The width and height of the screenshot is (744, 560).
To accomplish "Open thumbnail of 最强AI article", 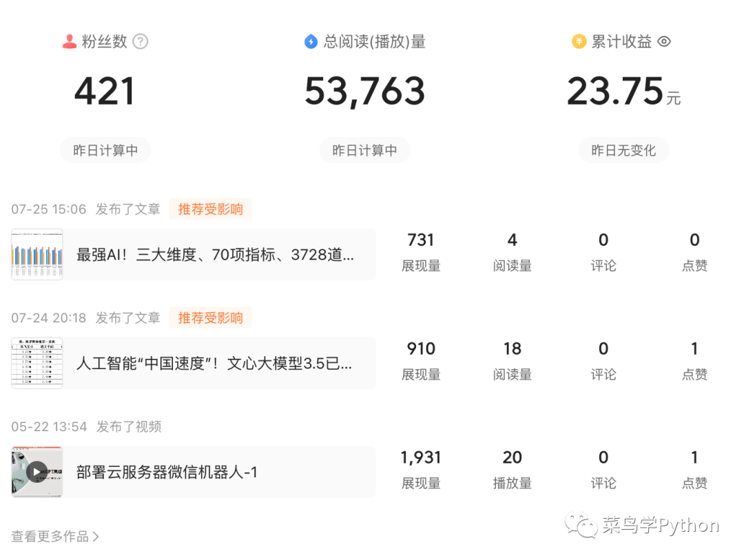I will 37,254.
